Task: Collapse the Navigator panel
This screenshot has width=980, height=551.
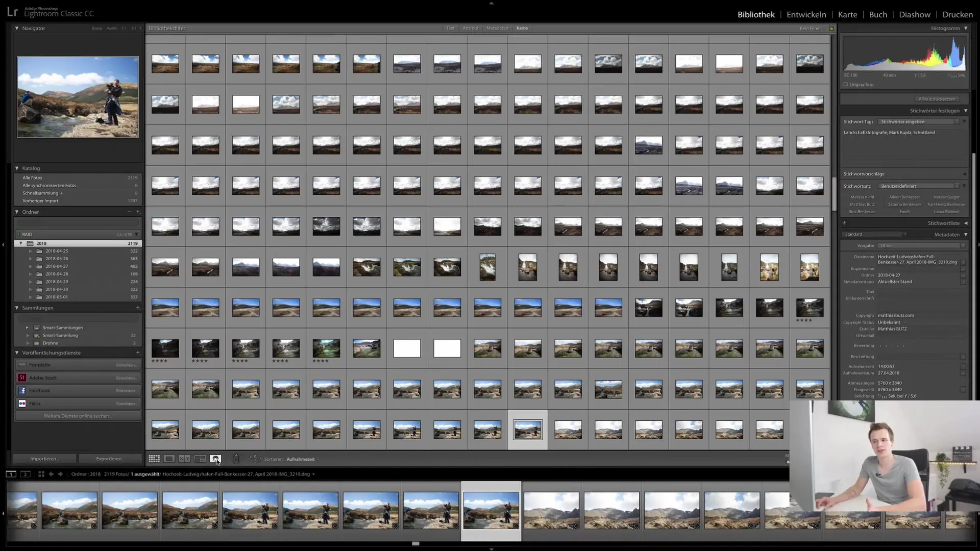Action: tap(17, 28)
